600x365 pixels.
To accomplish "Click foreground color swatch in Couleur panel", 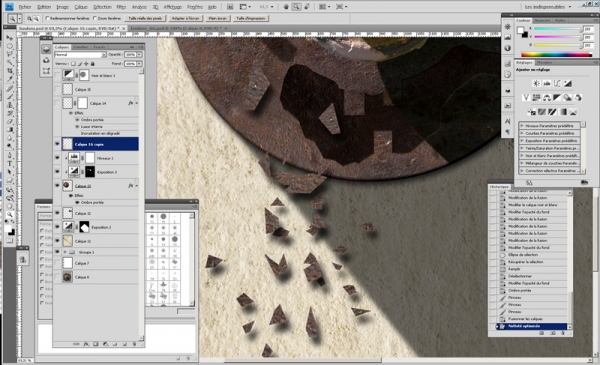I will [x=520, y=30].
